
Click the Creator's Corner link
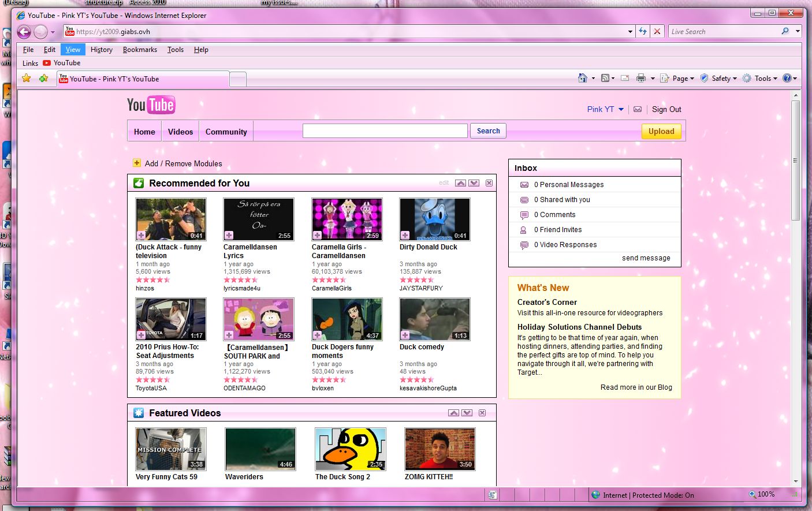coord(547,302)
